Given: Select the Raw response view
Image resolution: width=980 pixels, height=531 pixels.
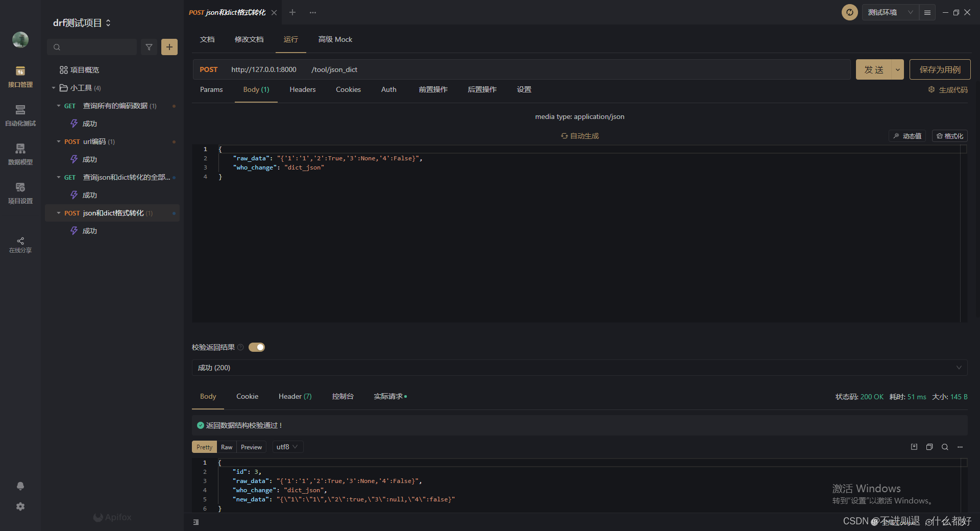Looking at the screenshot, I should (x=227, y=447).
